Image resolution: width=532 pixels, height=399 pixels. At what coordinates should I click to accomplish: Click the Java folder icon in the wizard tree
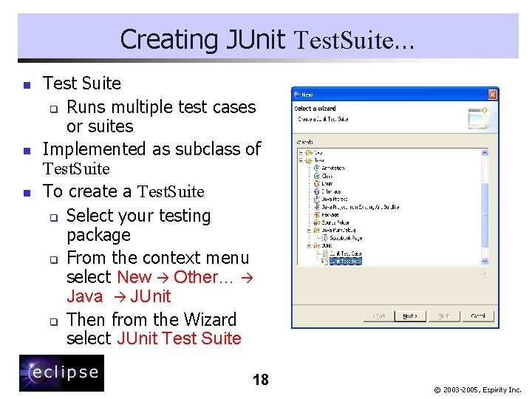309,160
